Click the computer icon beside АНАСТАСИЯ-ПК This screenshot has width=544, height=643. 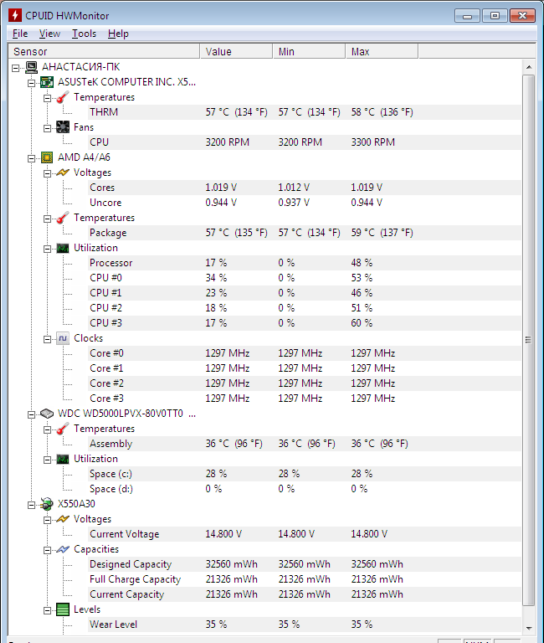[32, 67]
